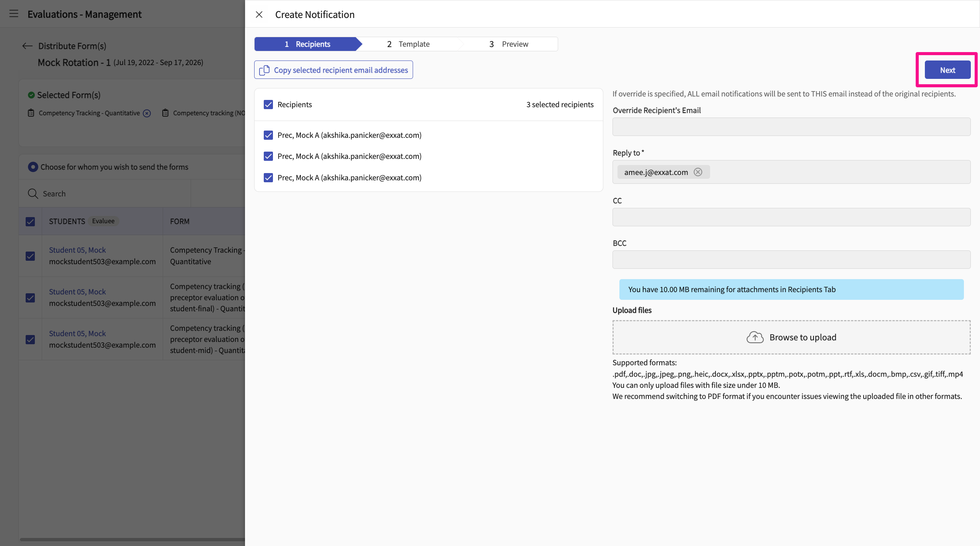Uncheck the third Prec, Mock A recipient
Image resolution: width=980 pixels, height=546 pixels.
click(268, 178)
